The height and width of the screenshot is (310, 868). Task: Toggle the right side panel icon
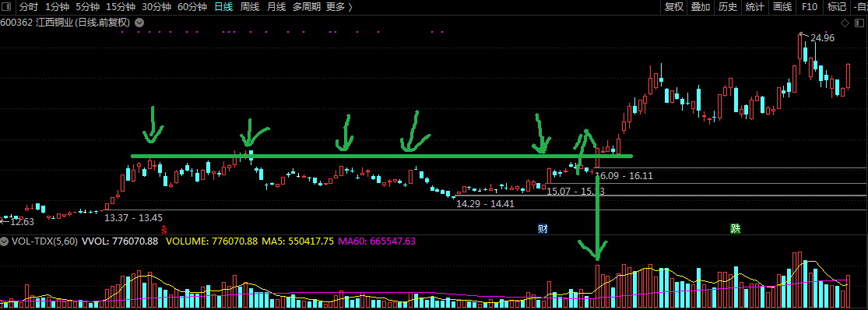point(859,23)
